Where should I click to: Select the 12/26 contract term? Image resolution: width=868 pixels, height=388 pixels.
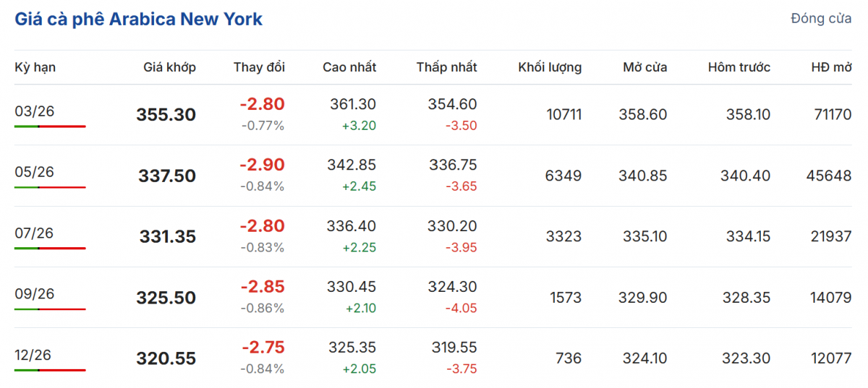[35, 355]
